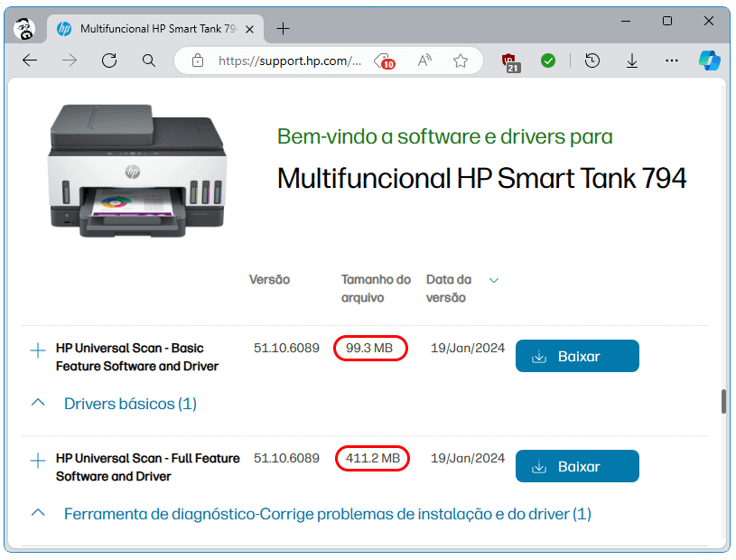Click the HP Smart Tank printer image
Image resolution: width=736 pixels, height=560 pixels.
(137, 171)
